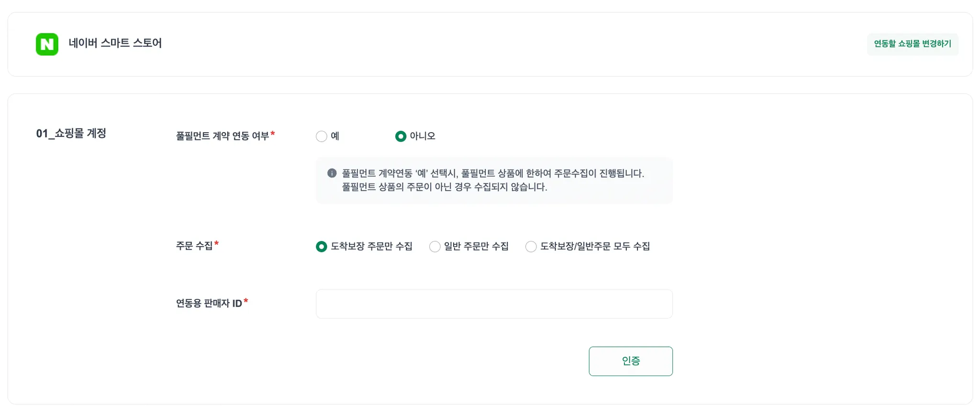This screenshot has width=980, height=411.
Task: Choose '일반 주문만 수집' option
Action: click(434, 247)
